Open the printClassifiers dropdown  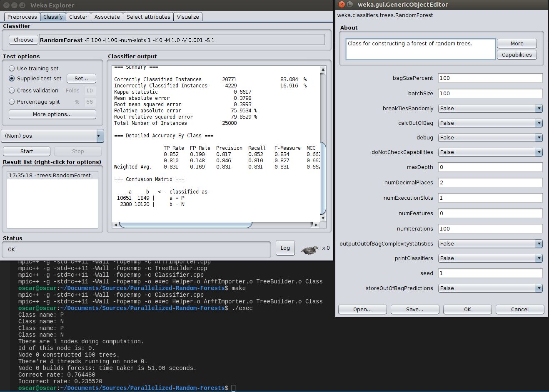490,258
